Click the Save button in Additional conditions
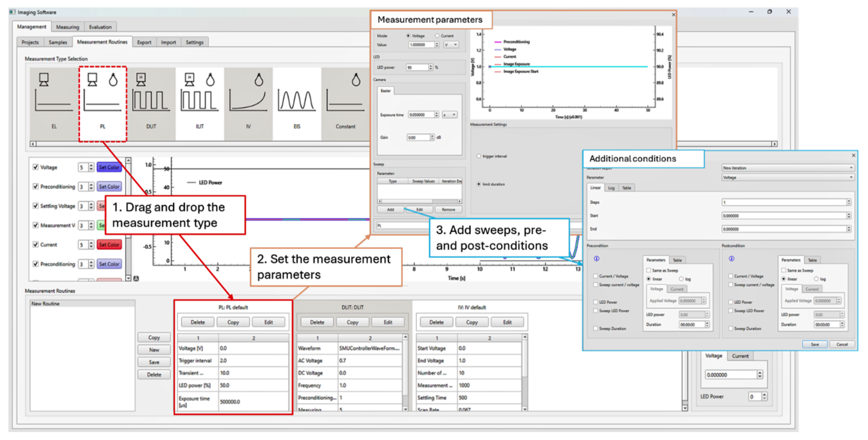Image resolution: width=868 pixels, height=440 pixels. (x=815, y=344)
